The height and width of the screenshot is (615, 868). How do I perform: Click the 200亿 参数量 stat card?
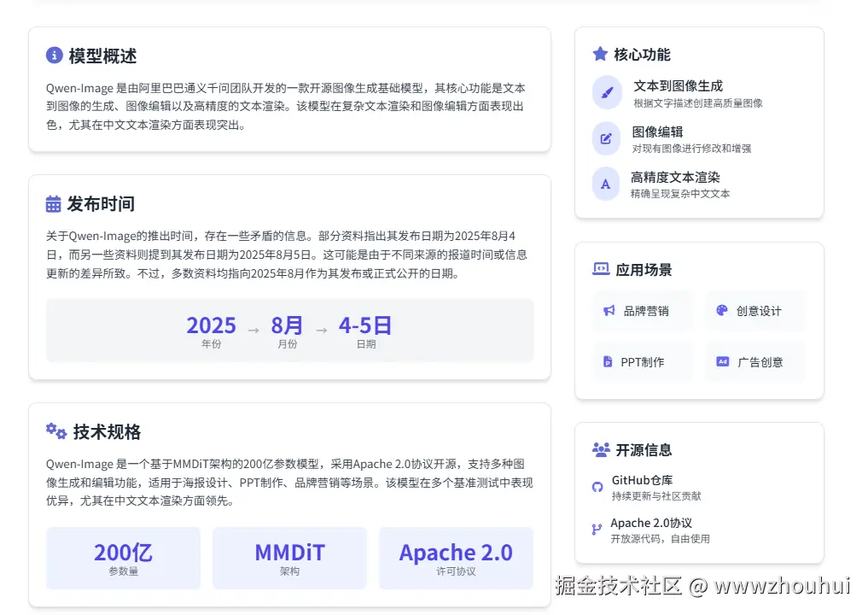123,558
